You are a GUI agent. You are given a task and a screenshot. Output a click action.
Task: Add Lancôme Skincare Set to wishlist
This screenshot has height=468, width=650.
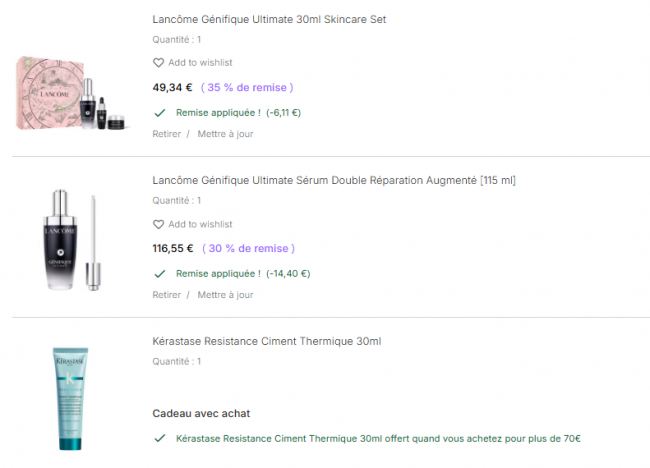point(199,63)
